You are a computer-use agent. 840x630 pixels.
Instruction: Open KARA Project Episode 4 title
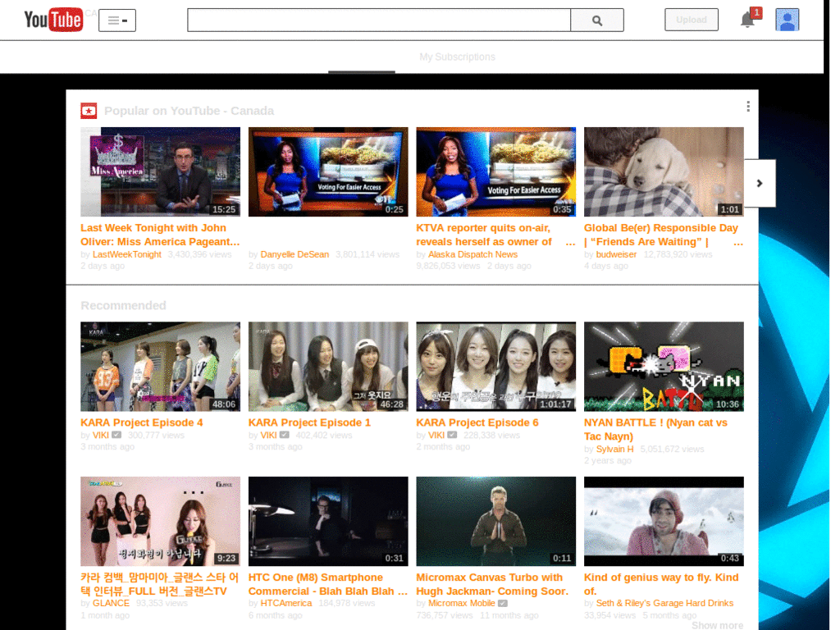click(142, 422)
